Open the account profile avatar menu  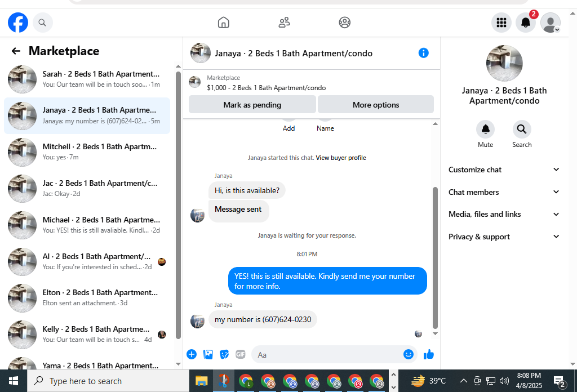551,23
